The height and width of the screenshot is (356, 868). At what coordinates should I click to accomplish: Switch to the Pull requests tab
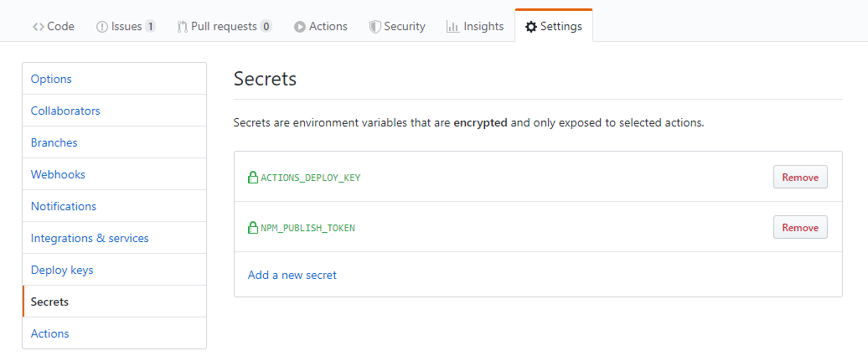point(224,27)
